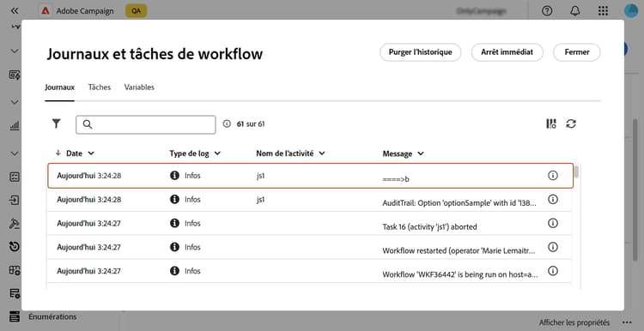This screenshot has width=644, height=331.
Task: Switch to the Variables tab
Action: 139,87
